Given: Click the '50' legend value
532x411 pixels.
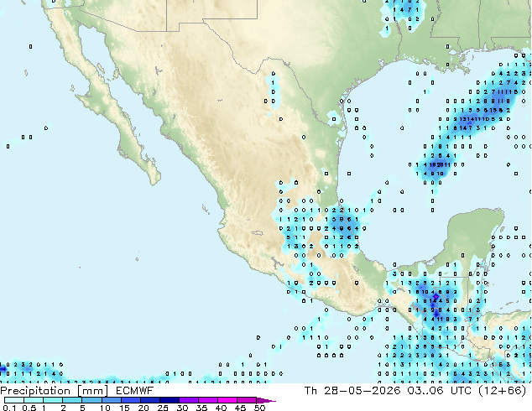Looking at the screenshot, I should point(260,408).
